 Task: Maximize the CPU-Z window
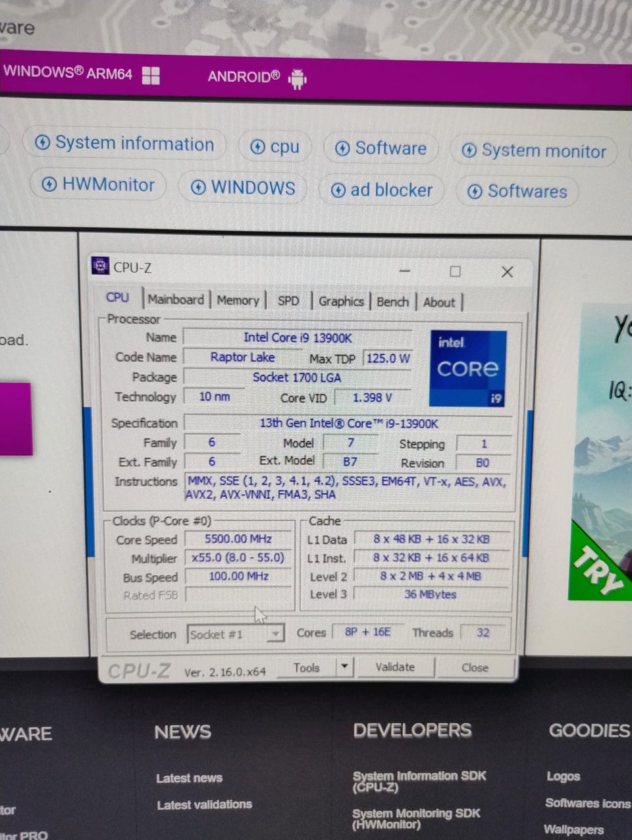(x=455, y=271)
